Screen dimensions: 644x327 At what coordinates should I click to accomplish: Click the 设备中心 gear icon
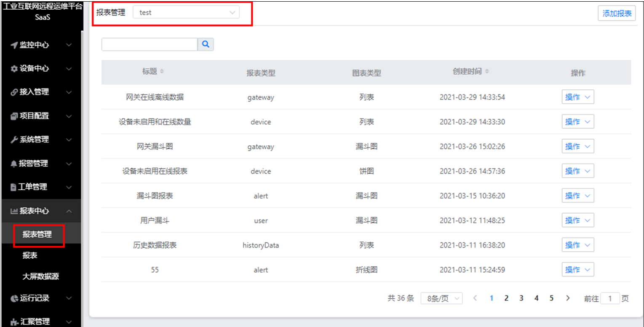pos(14,69)
